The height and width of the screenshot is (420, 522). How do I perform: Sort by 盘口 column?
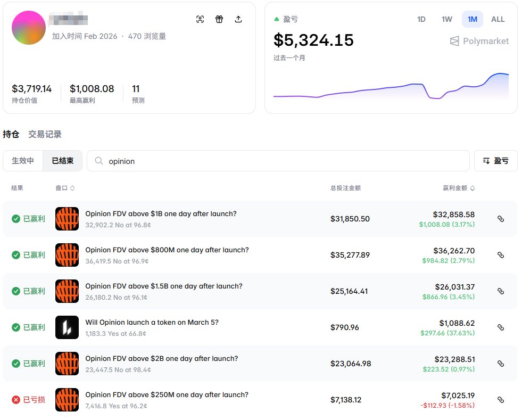click(x=65, y=188)
